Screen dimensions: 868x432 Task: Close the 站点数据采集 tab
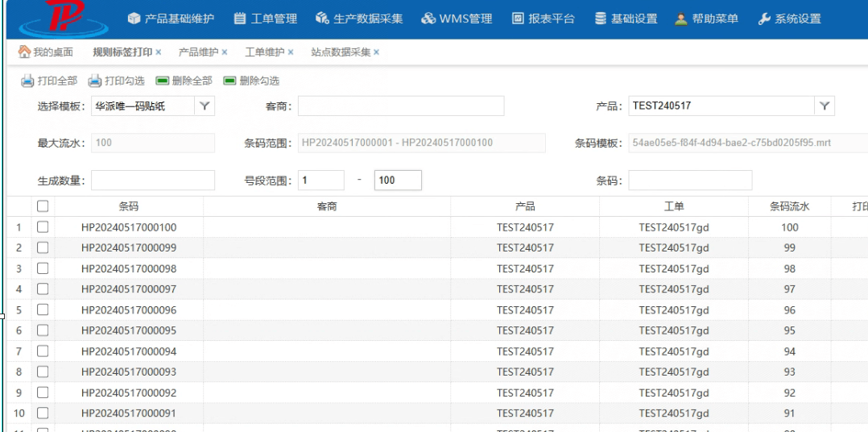tap(376, 52)
